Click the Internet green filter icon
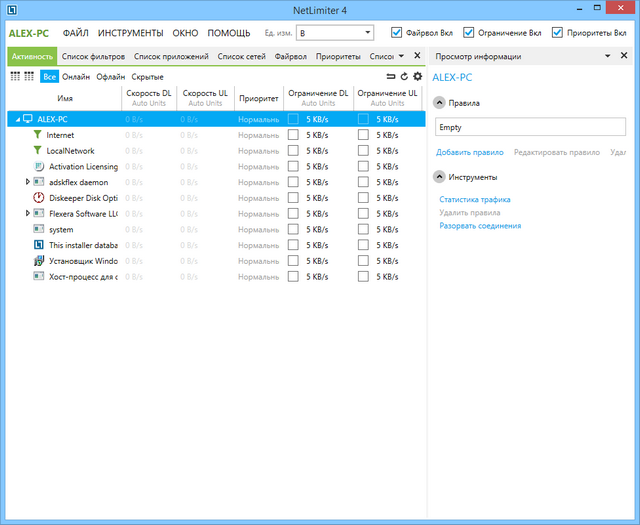 coord(38,135)
